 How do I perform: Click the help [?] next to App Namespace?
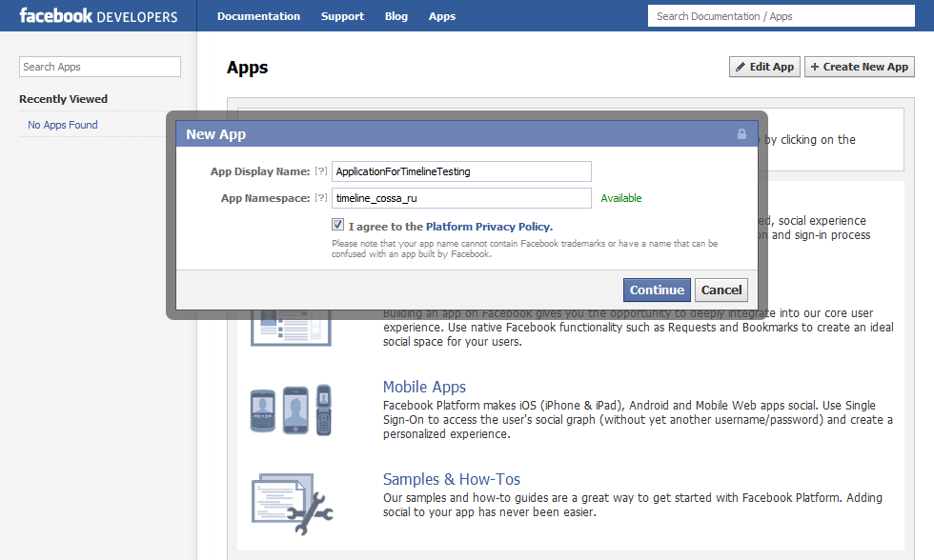click(321, 197)
